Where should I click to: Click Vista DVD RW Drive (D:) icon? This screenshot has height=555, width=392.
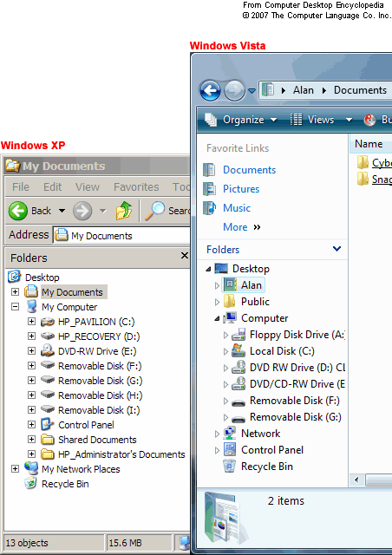pos(238,368)
